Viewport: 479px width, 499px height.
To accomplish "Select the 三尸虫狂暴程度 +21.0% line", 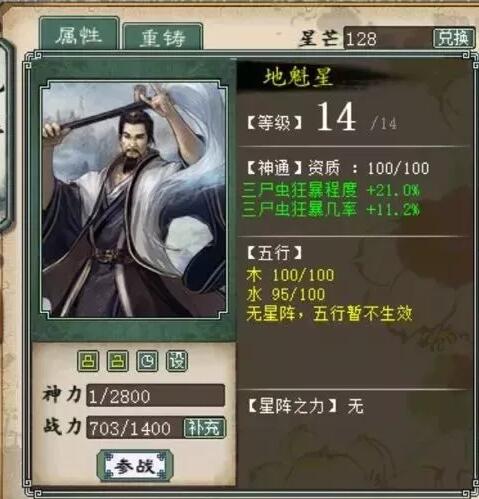I will pos(331,190).
